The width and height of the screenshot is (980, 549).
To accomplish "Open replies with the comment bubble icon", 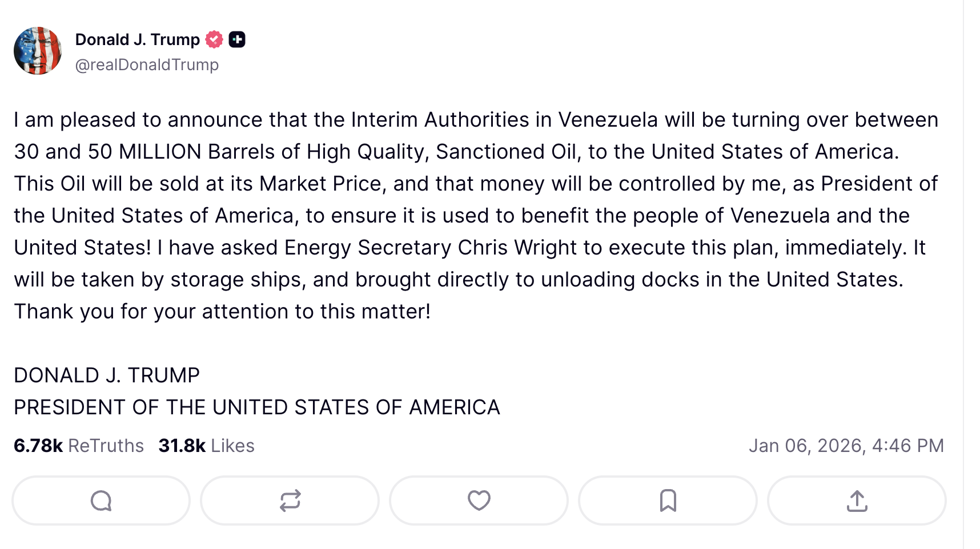I will tap(101, 500).
